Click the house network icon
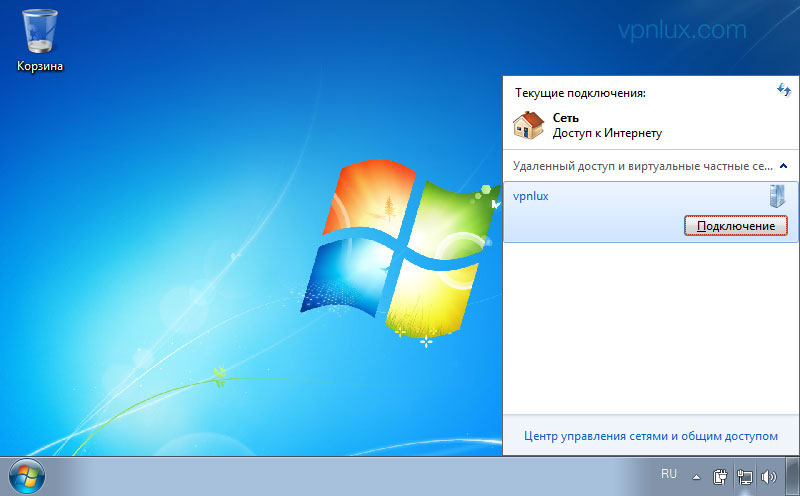 click(528, 126)
